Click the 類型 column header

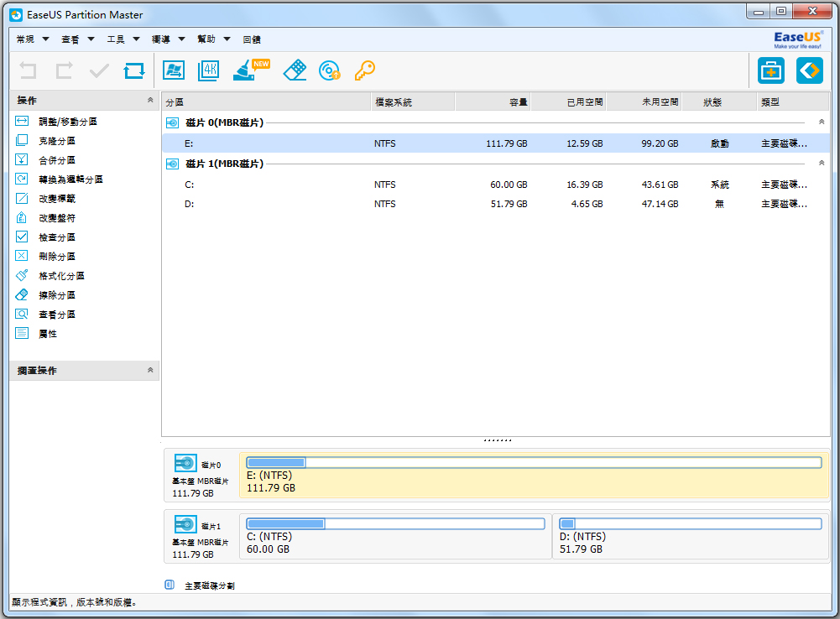point(793,101)
